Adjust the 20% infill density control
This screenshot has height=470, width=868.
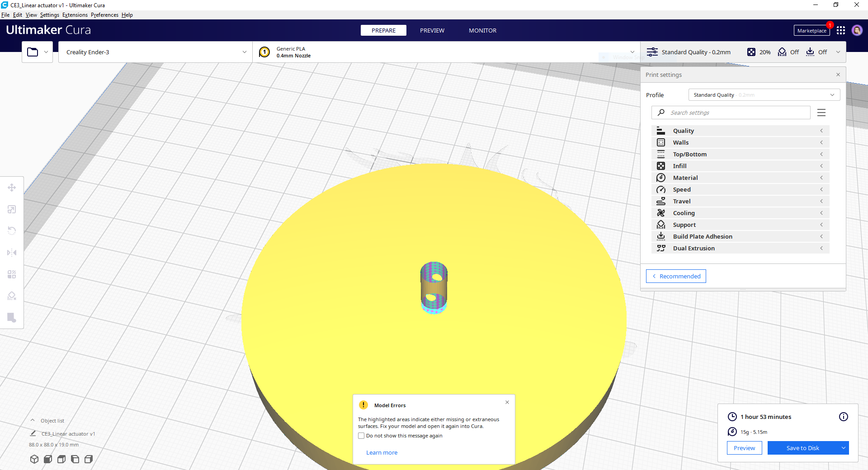[759, 52]
